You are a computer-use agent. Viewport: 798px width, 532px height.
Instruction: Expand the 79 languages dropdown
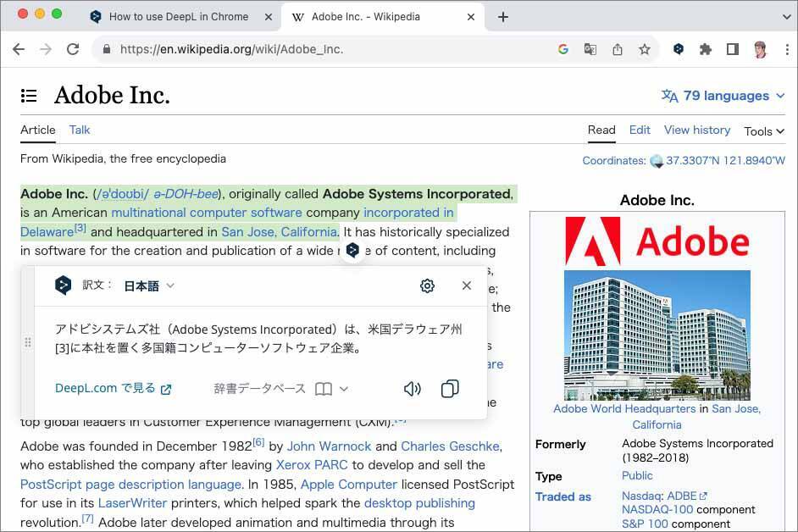tap(723, 96)
